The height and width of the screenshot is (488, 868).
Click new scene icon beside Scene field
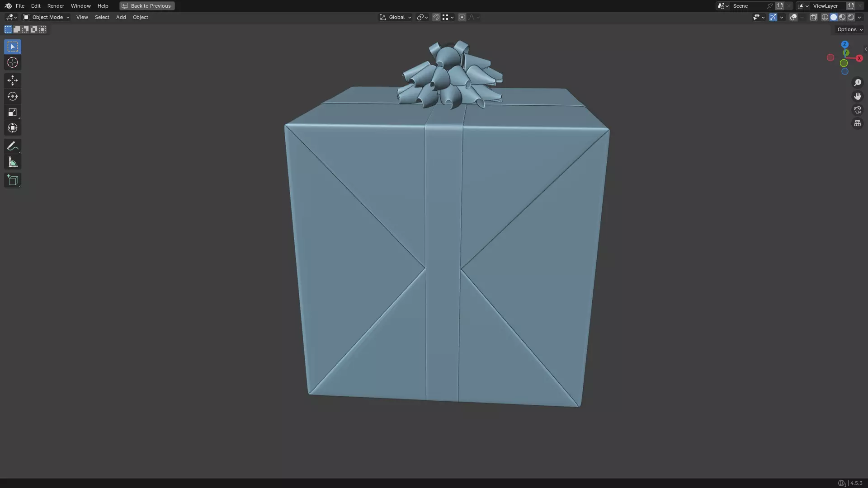point(780,6)
